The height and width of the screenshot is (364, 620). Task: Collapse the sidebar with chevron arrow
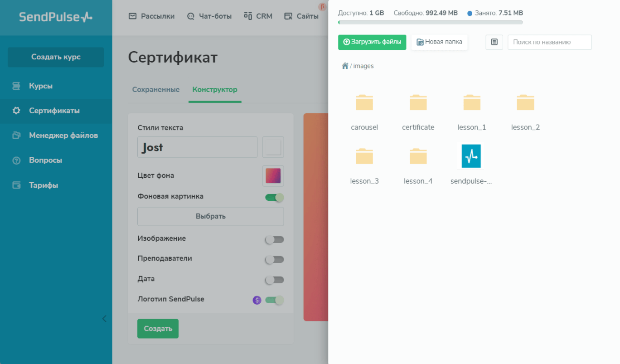tap(104, 319)
